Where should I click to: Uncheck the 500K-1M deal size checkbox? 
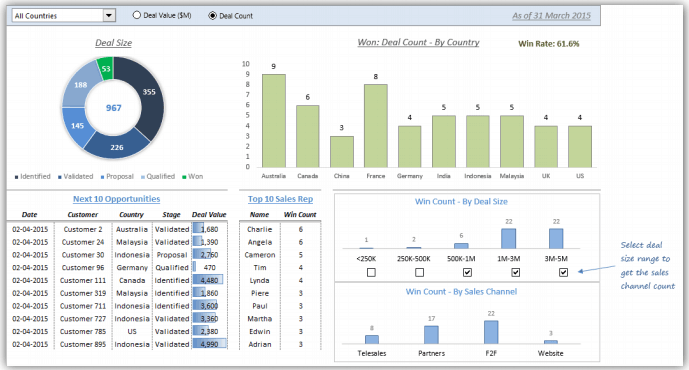(x=468, y=273)
